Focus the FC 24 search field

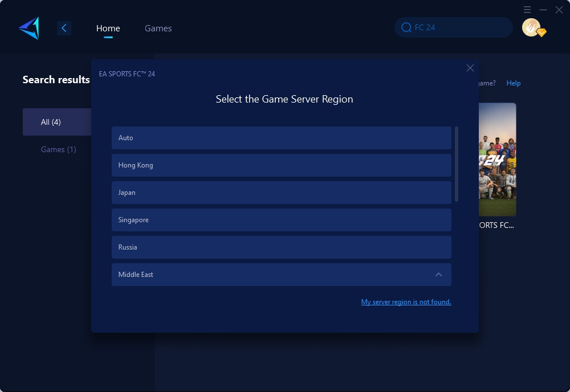453,27
